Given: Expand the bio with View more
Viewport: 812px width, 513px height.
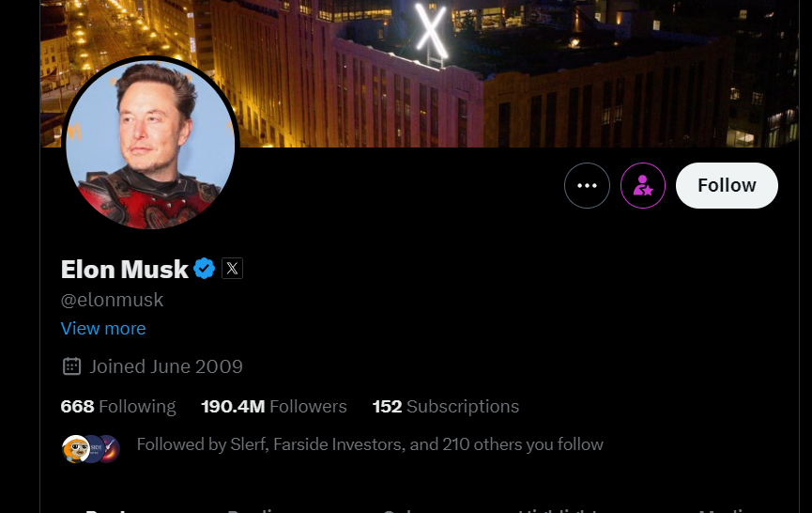Looking at the screenshot, I should tap(103, 328).
